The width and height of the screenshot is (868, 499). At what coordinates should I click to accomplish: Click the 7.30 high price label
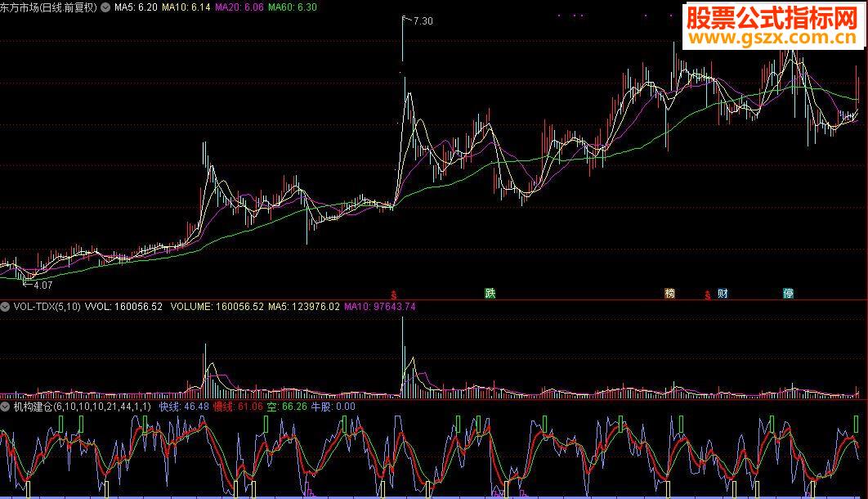(423, 21)
